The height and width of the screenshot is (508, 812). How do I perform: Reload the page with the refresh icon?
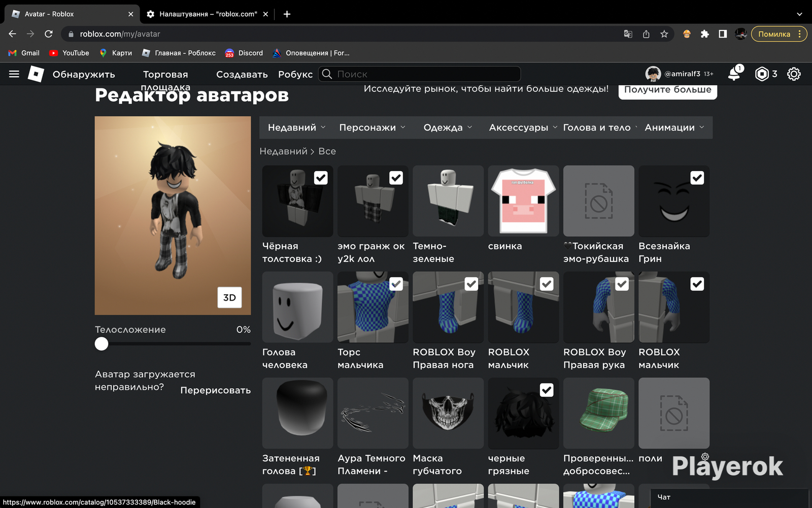(49, 34)
